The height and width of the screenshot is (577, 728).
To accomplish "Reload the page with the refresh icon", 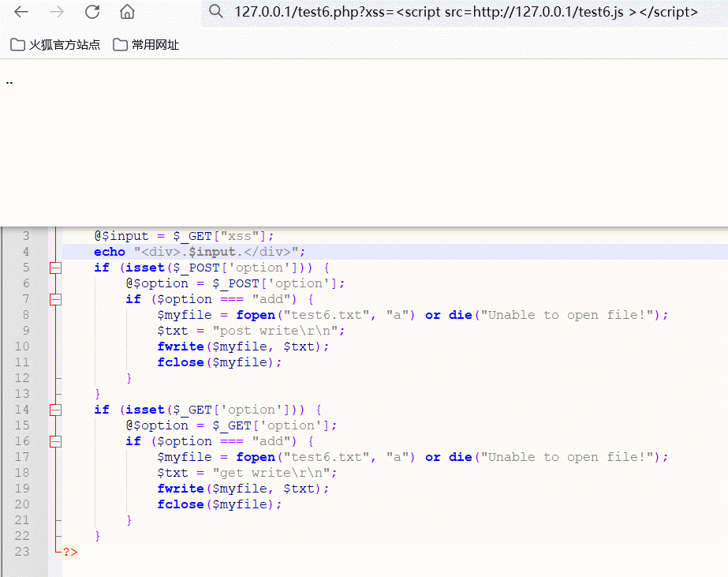I will coord(92,12).
